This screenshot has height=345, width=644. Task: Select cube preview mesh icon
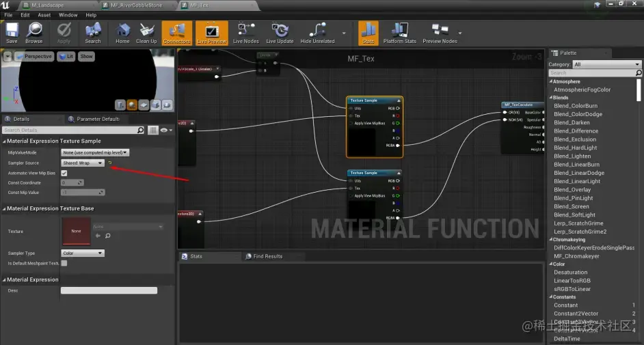coord(156,105)
